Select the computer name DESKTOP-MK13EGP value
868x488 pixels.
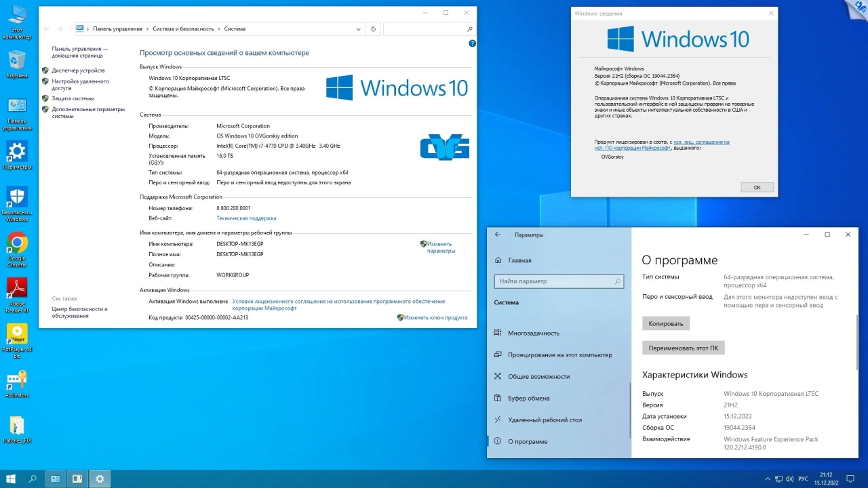point(239,243)
